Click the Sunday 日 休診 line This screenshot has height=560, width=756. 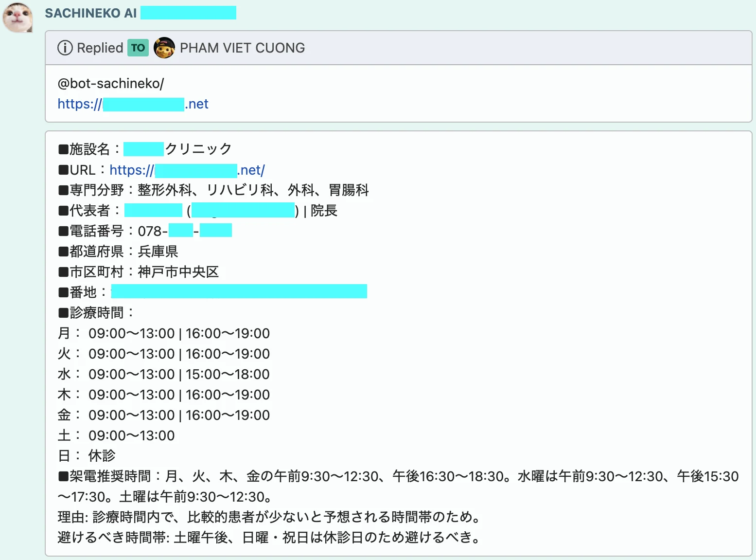tap(87, 456)
